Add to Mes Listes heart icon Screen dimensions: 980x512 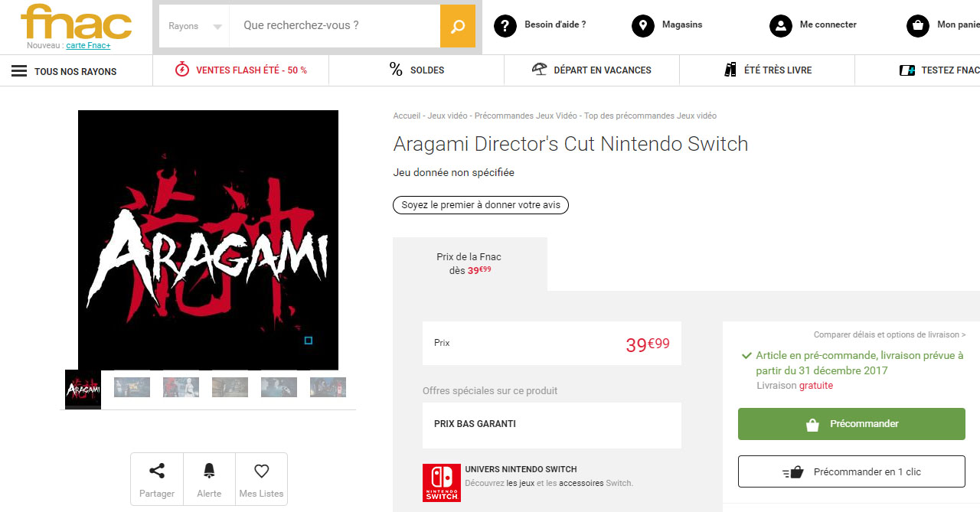click(x=261, y=471)
